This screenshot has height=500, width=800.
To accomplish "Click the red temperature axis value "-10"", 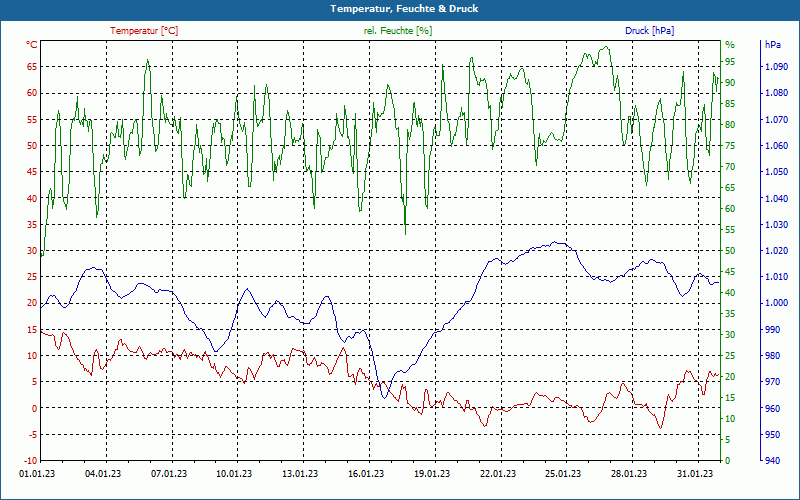I will [30, 461].
